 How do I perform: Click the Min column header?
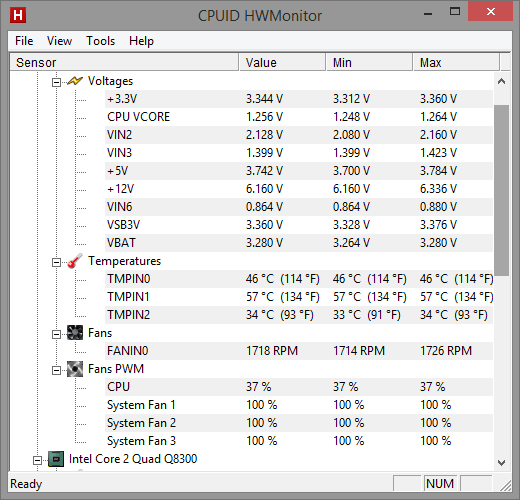[x=369, y=62]
